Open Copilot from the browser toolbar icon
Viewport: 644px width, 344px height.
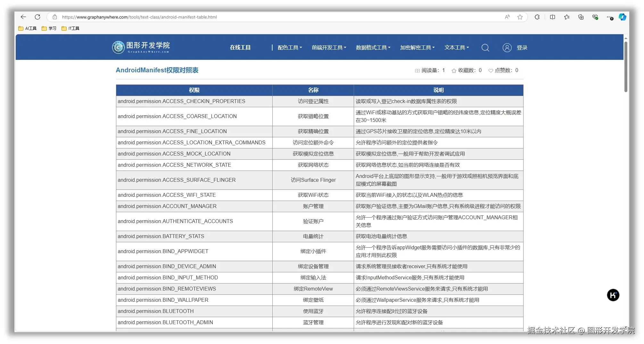click(622, 17)
